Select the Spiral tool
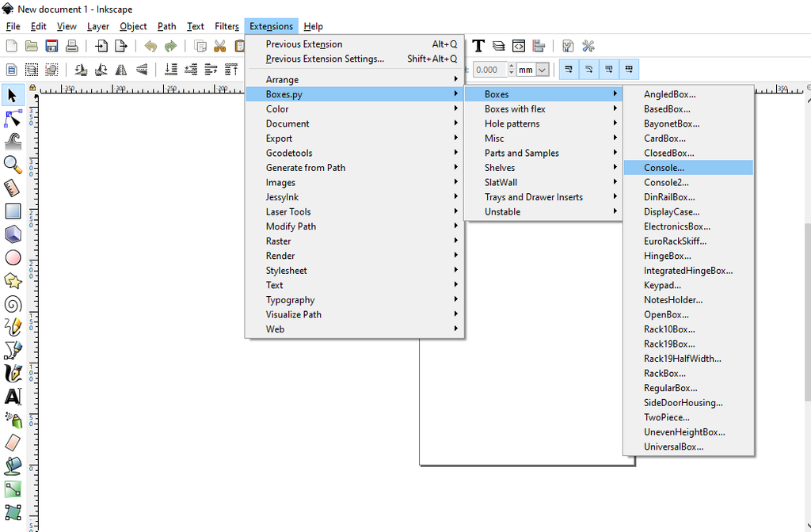 click(x=13, y=304)
